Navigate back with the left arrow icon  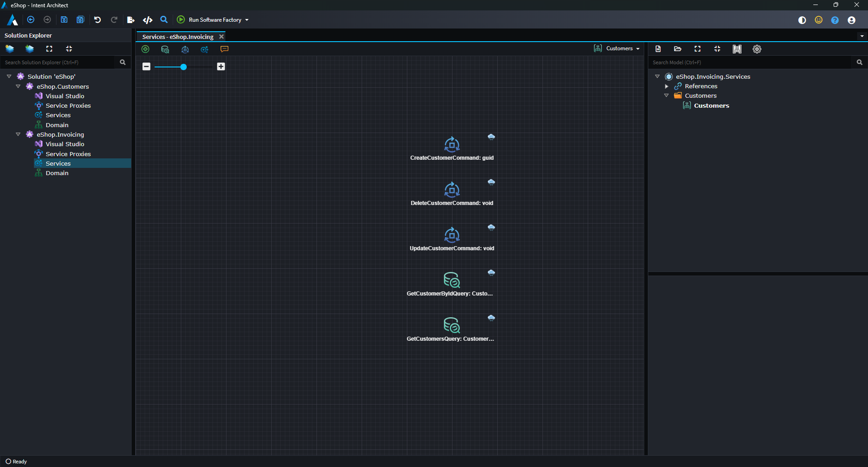point(31,20)
